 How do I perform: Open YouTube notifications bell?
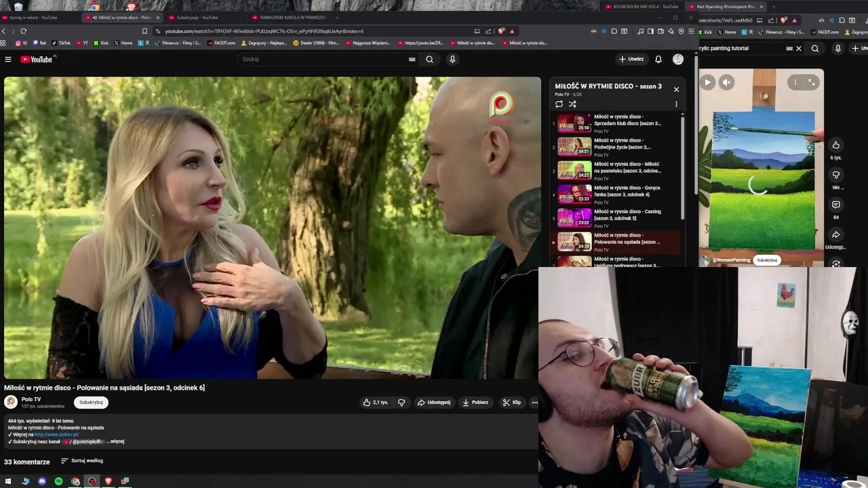click(x=658, y=60)
